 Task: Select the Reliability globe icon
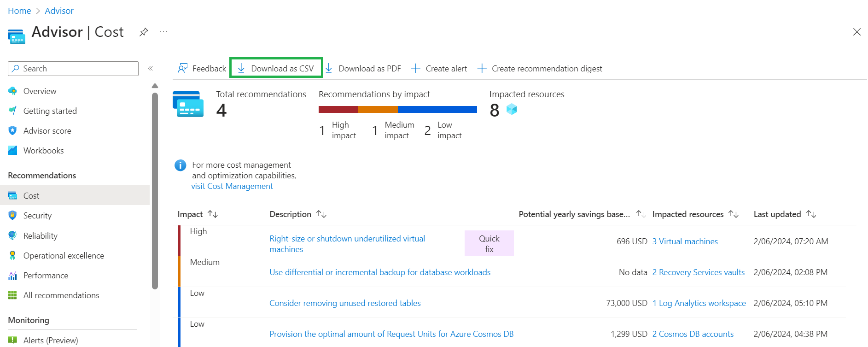coord(12,235)
